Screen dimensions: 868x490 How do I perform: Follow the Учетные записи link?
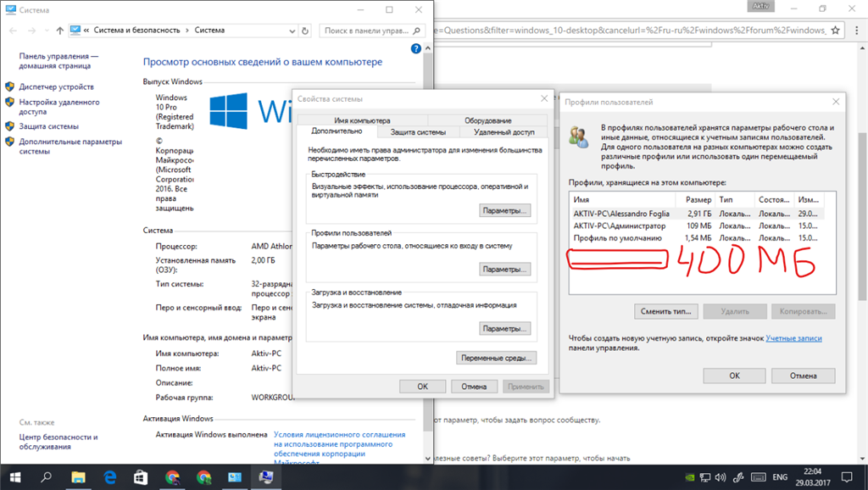coord(793,338)
